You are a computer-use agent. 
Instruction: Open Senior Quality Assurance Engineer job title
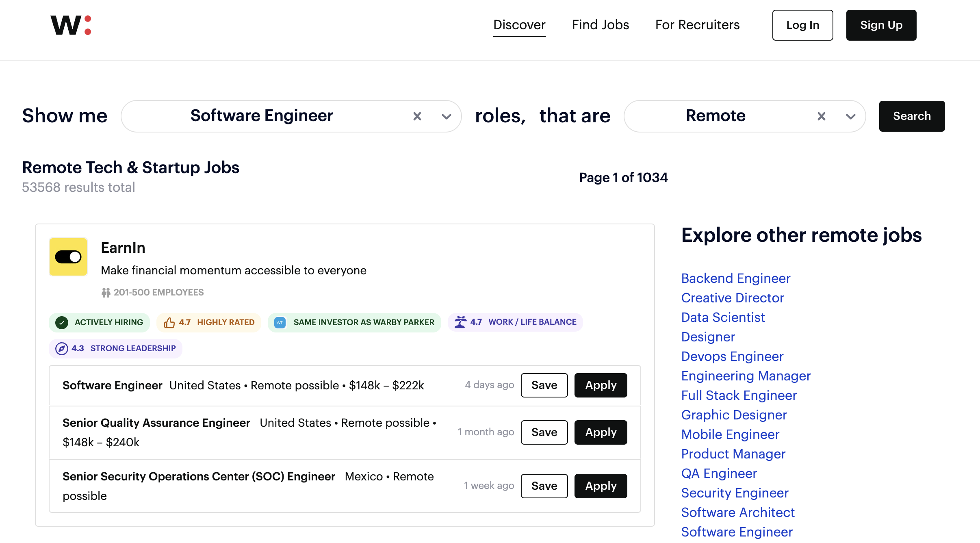(x=156, y=423)
